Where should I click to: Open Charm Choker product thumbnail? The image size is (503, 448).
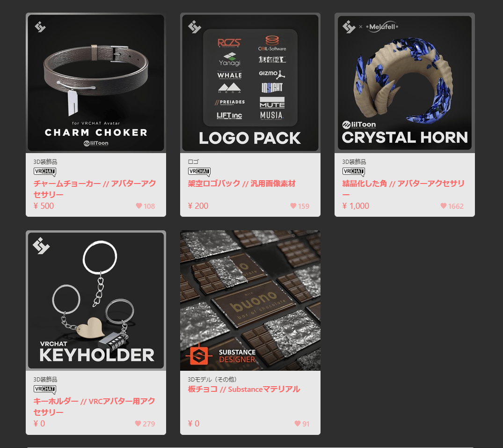coord(96,83)
